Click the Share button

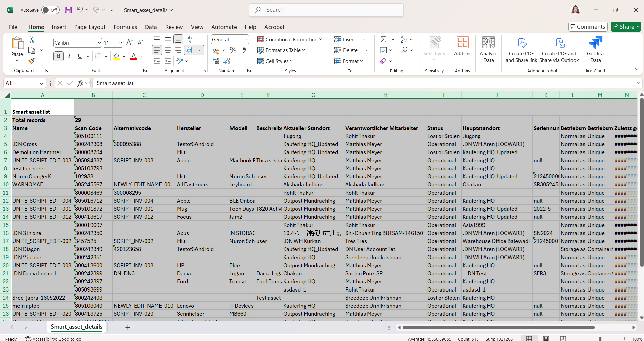pyautogui.click(x=625, y=27)
